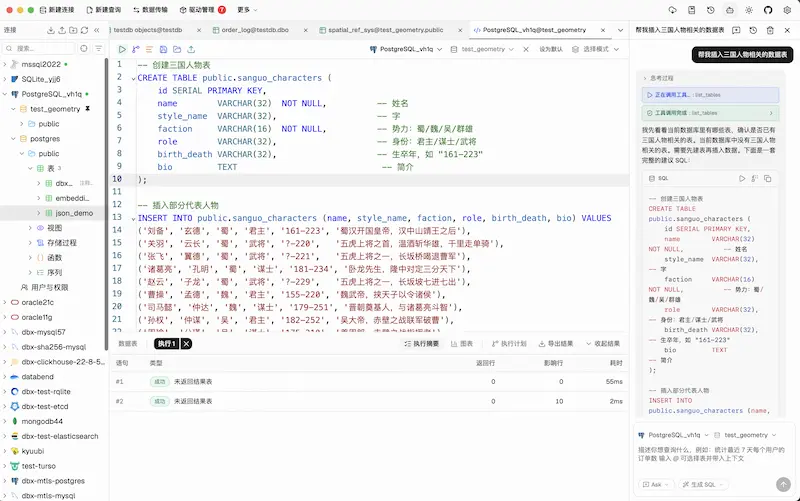Screen dimensions: 800x501
Task: Collapse the connection sidebar with the double arrow
Action: point(96,30)
